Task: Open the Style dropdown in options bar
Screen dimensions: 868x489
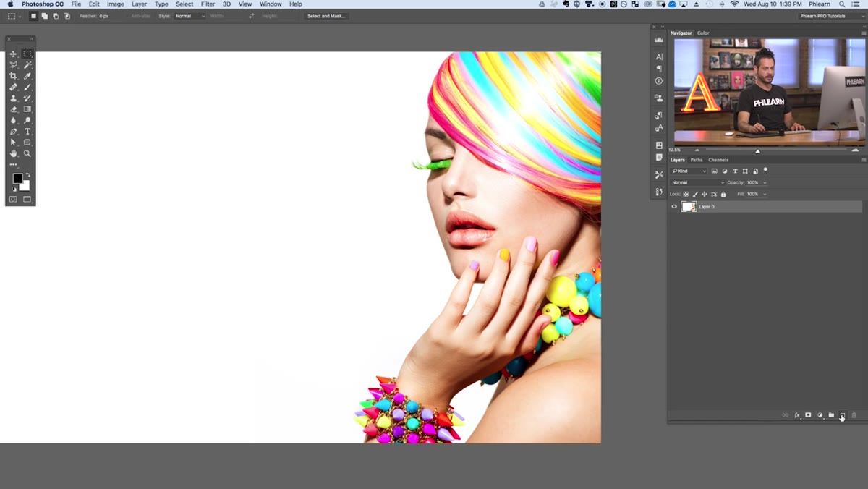Action: (190, 16)
